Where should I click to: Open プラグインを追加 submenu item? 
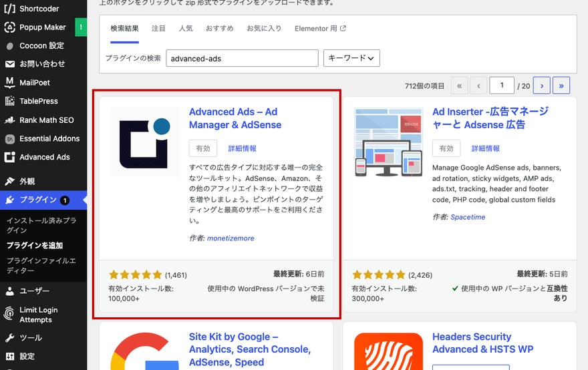coord(35,246)
